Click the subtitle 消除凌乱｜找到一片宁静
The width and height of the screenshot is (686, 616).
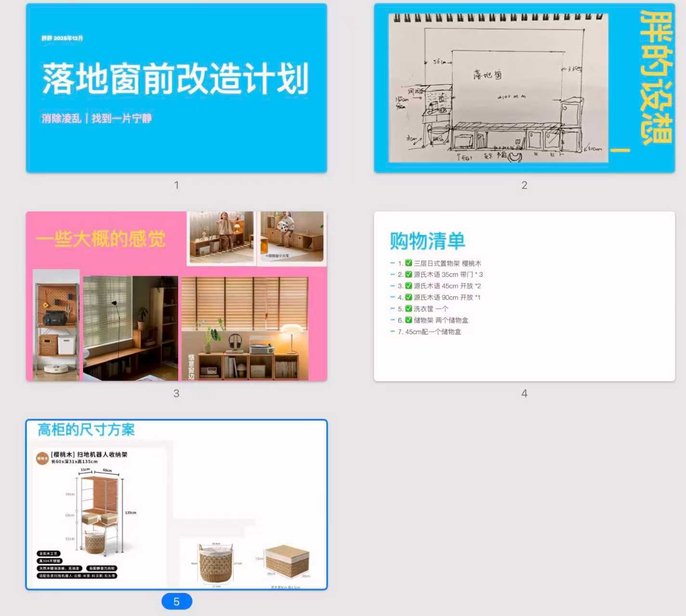(96, 118)
